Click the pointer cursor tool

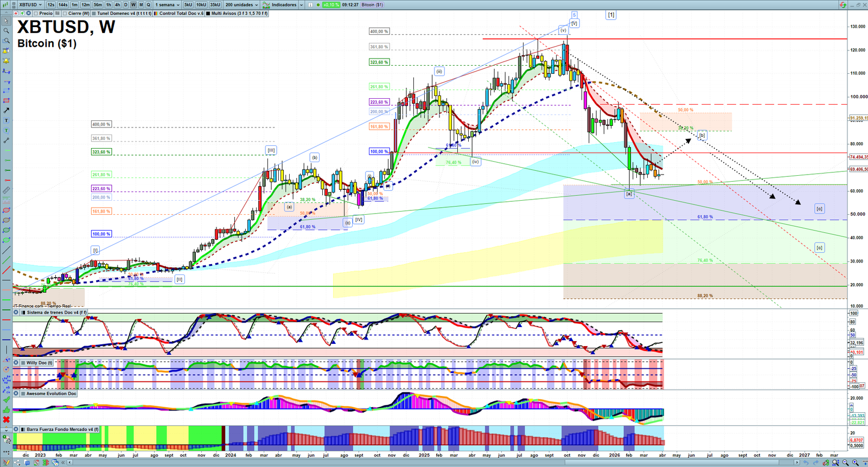[x=7, y=21]
